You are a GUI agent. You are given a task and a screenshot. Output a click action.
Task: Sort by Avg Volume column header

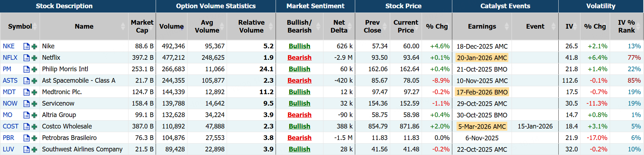pyautogui.click(x=207, y=26)
